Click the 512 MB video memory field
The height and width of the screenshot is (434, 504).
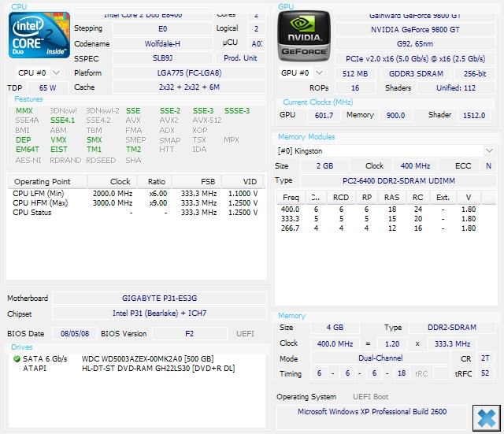click(355, 73)
